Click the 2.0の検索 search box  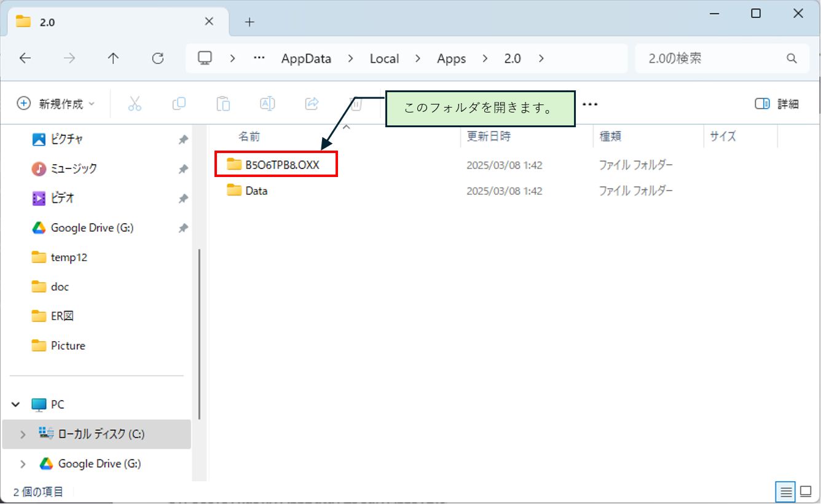click(x=713, y=59)
